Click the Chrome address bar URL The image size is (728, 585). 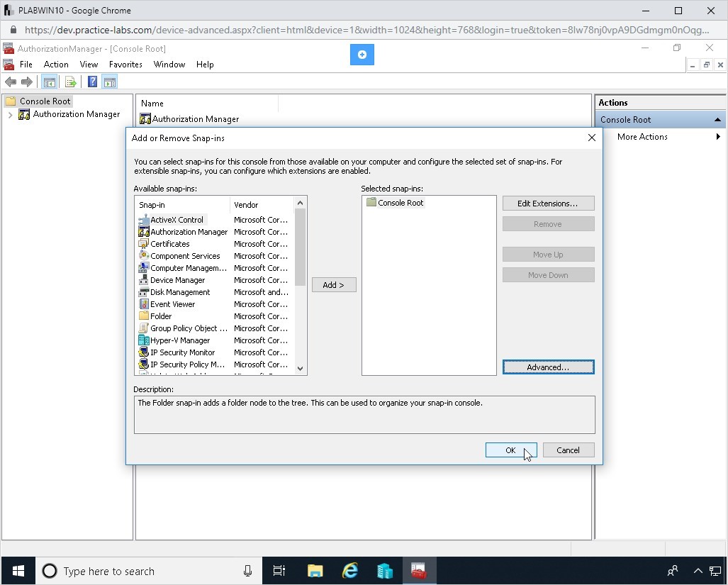(x=366, y=30)
